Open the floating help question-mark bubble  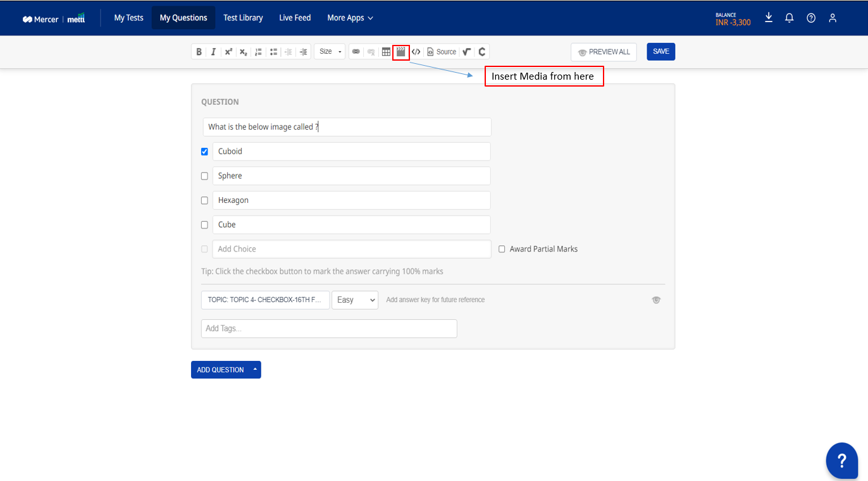click(x=842, y=461)
